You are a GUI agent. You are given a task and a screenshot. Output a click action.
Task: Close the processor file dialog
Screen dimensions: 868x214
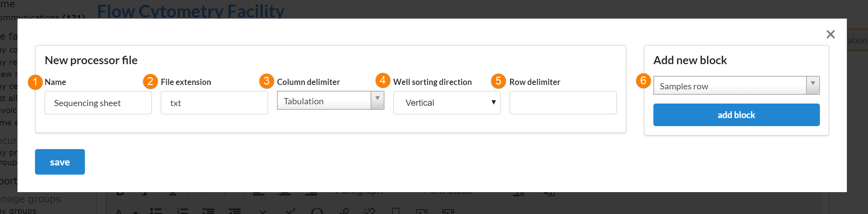[x=830, y=34]
